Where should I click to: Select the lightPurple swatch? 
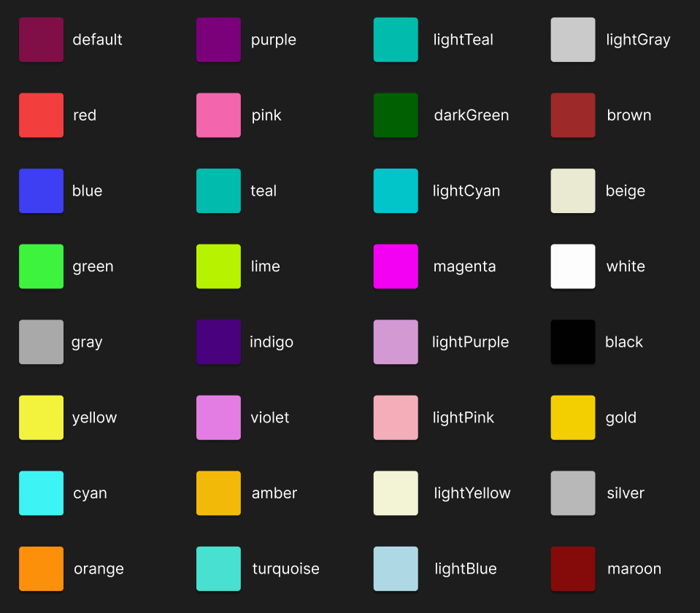396,342
